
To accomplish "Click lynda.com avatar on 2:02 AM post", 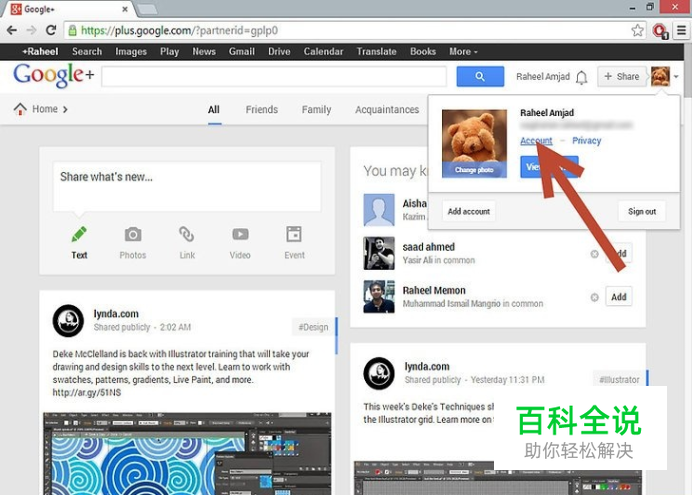I will coord(68,321).
